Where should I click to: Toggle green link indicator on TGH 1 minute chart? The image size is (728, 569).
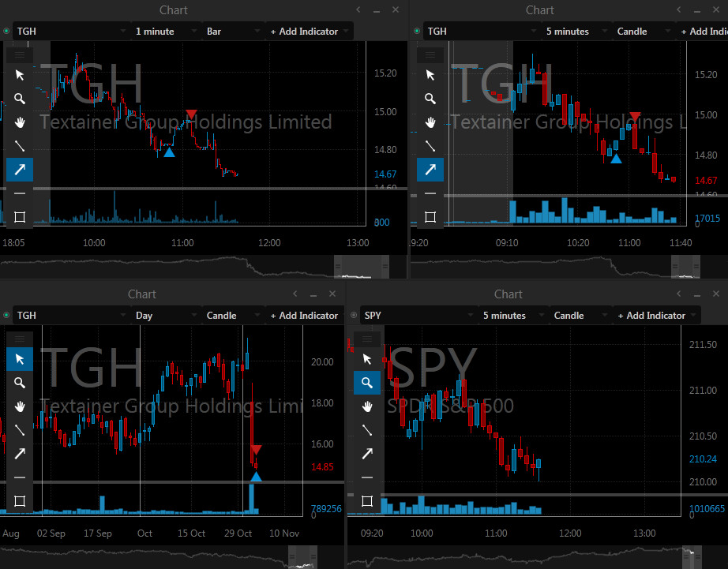(6, 31)
